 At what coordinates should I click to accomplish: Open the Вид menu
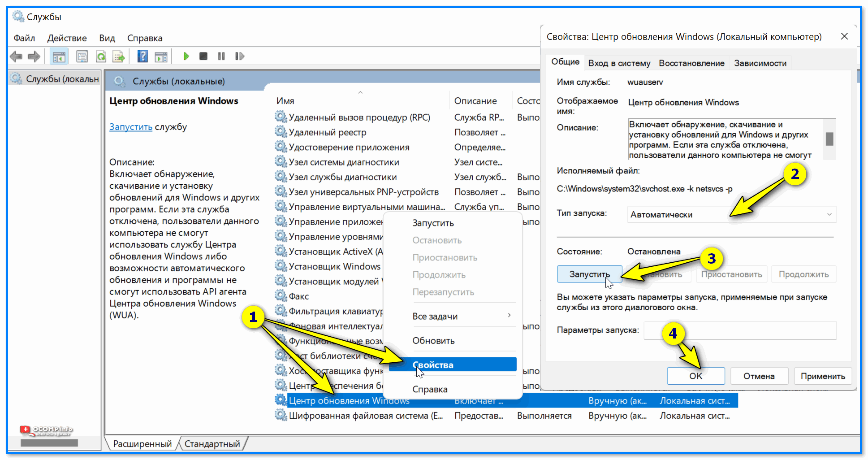[x=107, y=38]
